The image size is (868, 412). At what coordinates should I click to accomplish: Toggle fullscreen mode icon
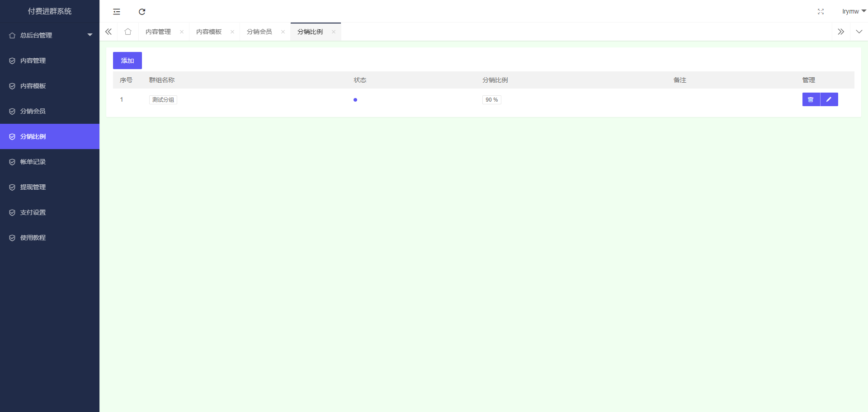821,12
